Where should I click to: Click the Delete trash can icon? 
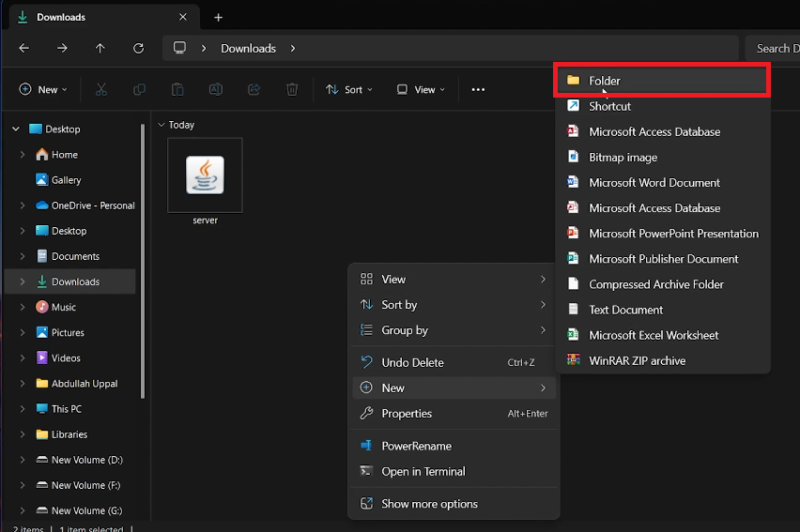click(292, 89)
